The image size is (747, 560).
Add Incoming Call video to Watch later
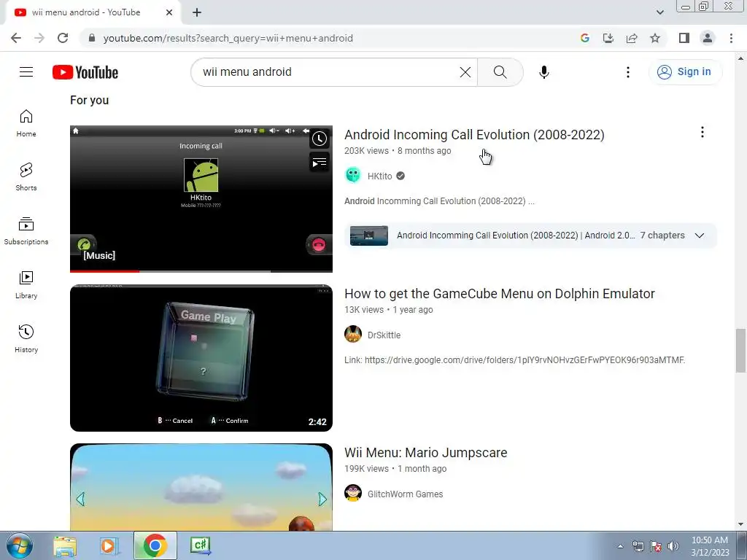click(x=320, y=139)
